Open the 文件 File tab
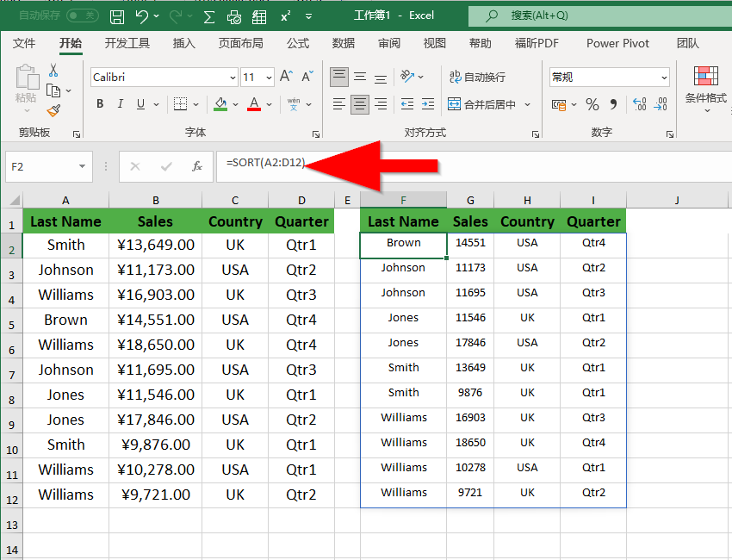The width and height of the screenshot is (732, 560). tap(24, 43)
